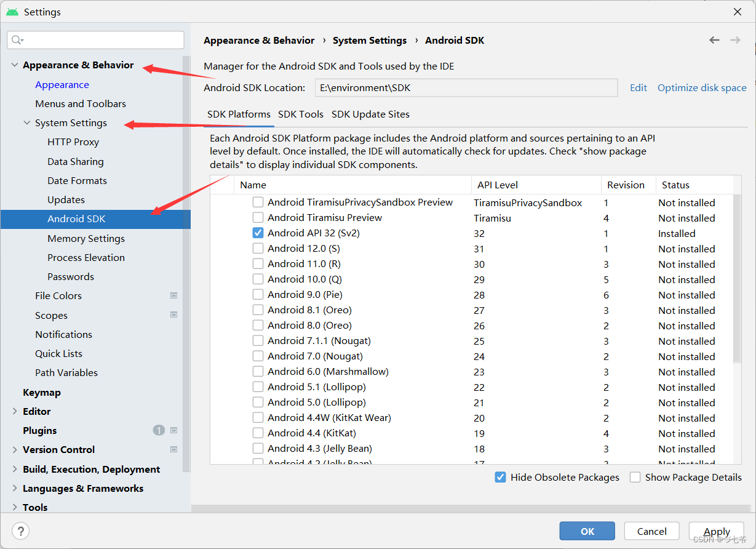The height and width of the screenshot is (549, 756).
Task: Check the Android 9.0 (Pie) checkbox
Action: click(x=258, y=294)
